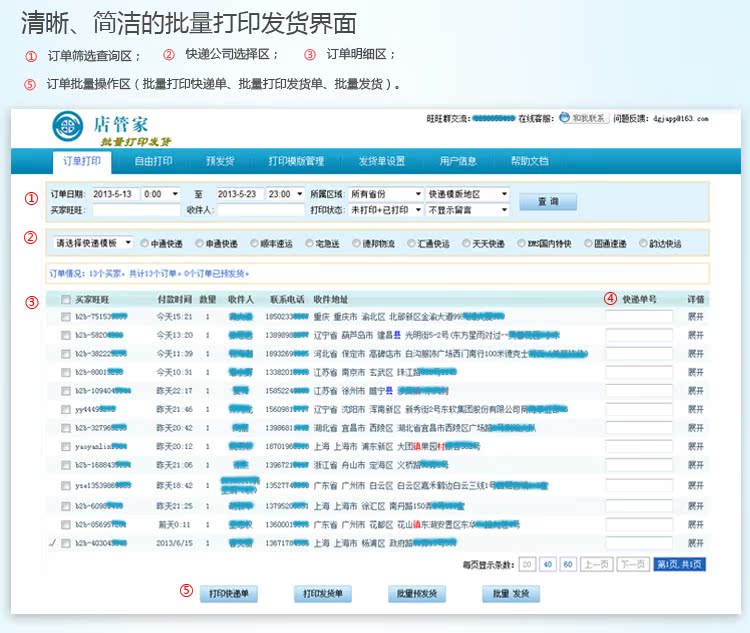Switch to the 用户信息 tab
Viewport: 750px width, 633px height.
pos(458,161)
